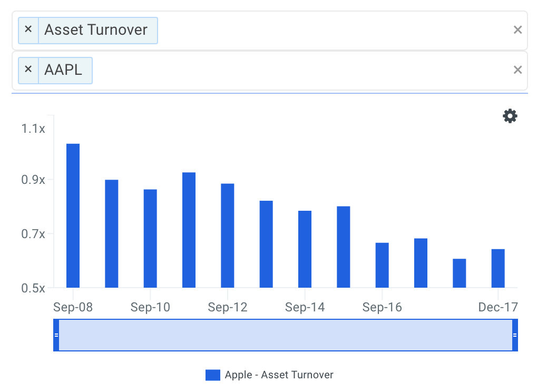Grab the left range slider handle
Screen dimensions: 547x392
pos(56,335)
